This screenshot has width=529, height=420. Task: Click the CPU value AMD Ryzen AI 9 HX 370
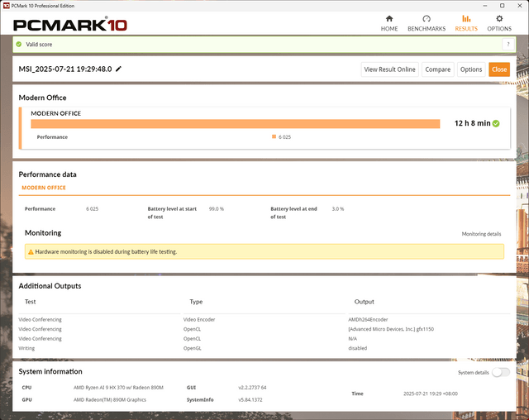click(x=118, y=388)
